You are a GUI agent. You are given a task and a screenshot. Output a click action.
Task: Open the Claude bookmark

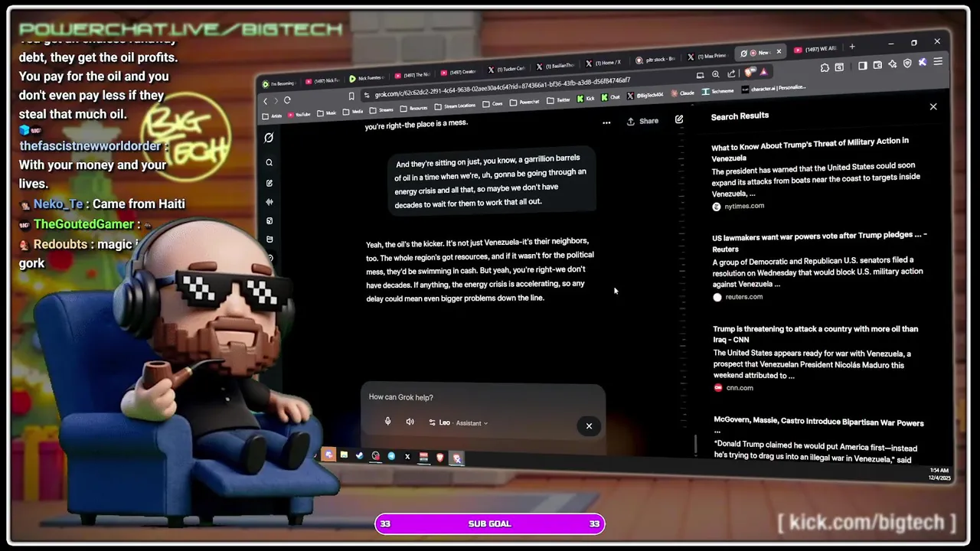[683, 93]
